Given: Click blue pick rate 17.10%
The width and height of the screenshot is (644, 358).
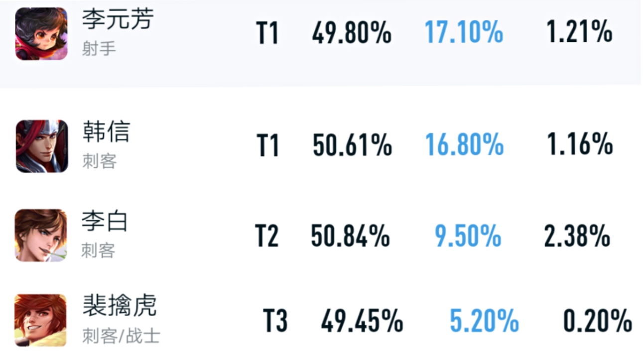Looking at the screenshot, I should (x=464, y=33).
